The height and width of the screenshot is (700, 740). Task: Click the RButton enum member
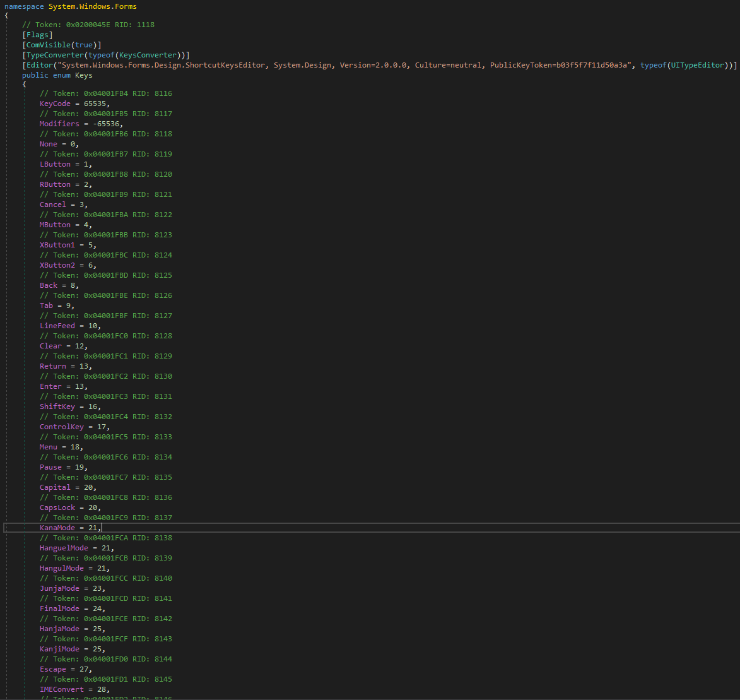56,185
